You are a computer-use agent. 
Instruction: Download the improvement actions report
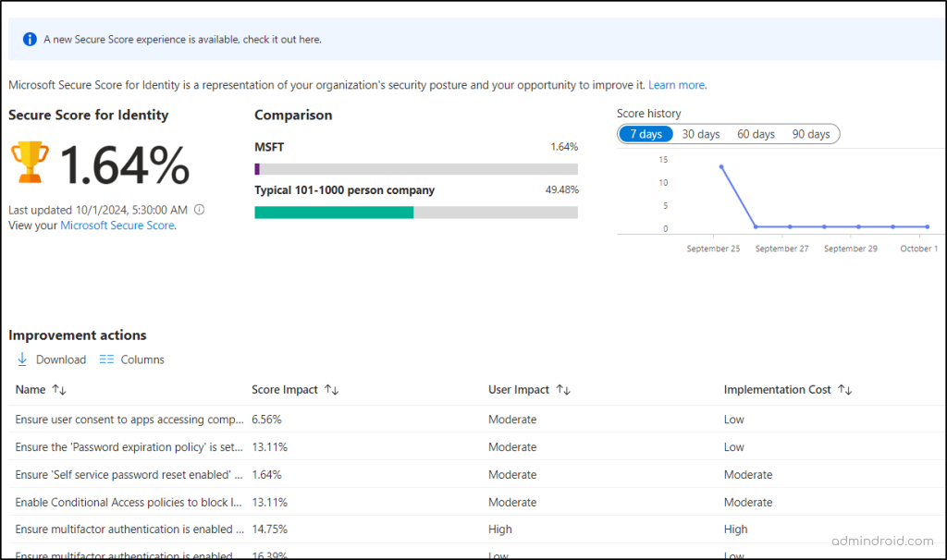coord(51,359)
